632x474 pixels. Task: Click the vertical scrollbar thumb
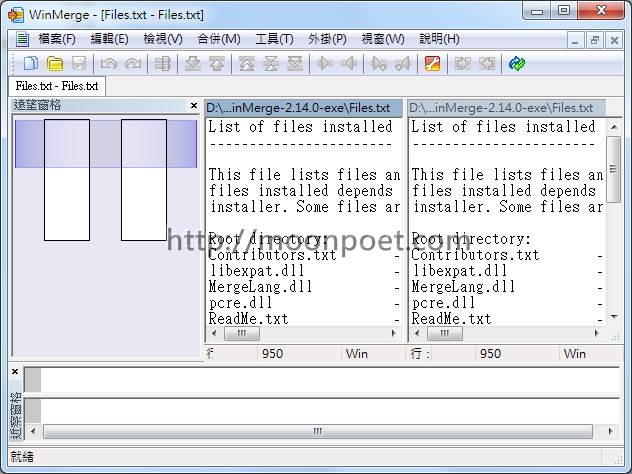[613, 169]
